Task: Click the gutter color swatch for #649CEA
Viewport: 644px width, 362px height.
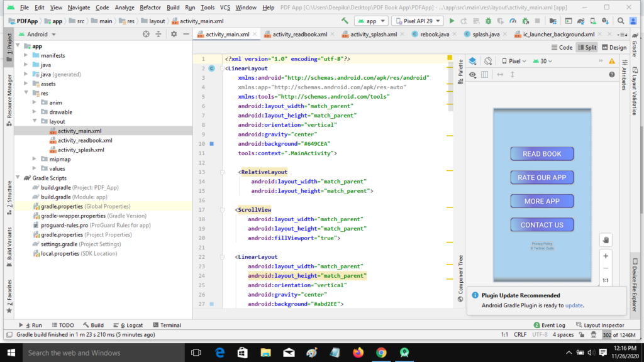Action: pos(212,144)
